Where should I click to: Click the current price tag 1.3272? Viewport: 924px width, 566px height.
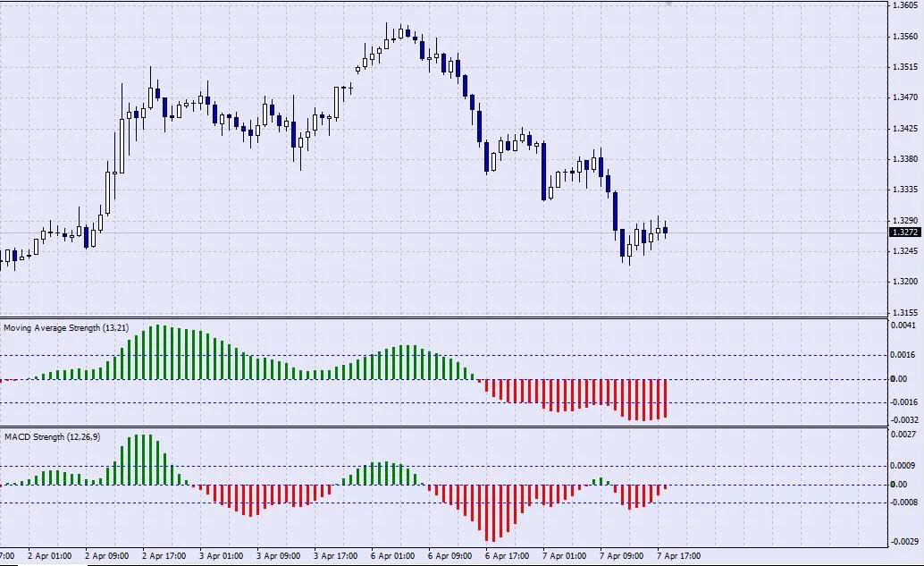pos(904,232)
